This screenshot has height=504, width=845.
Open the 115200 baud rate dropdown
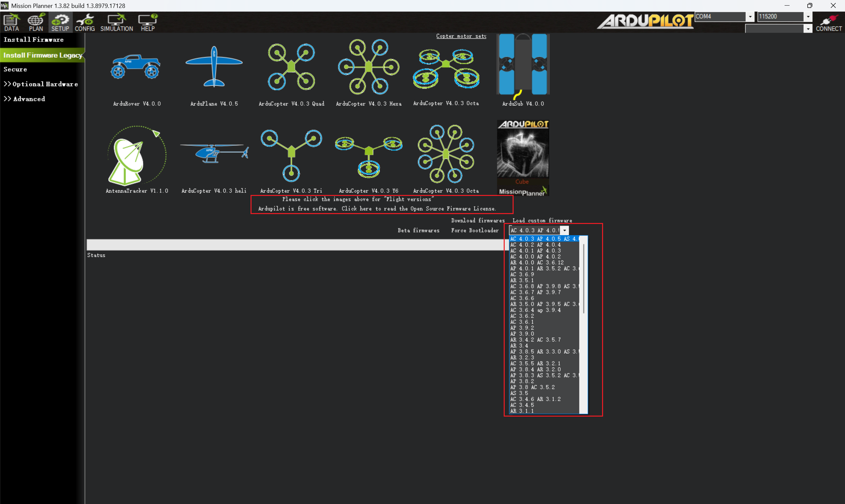coord(808,16)
